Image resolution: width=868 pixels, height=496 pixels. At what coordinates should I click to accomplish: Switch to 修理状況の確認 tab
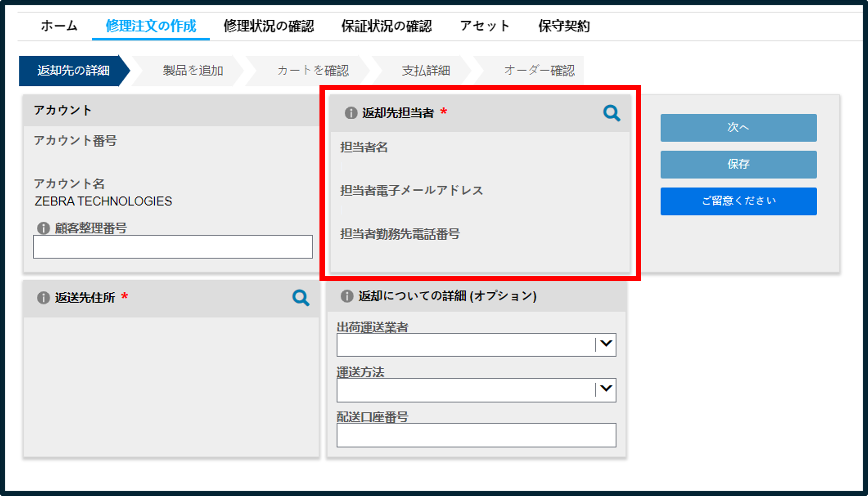pyautogui.click(x=269, y=26)
